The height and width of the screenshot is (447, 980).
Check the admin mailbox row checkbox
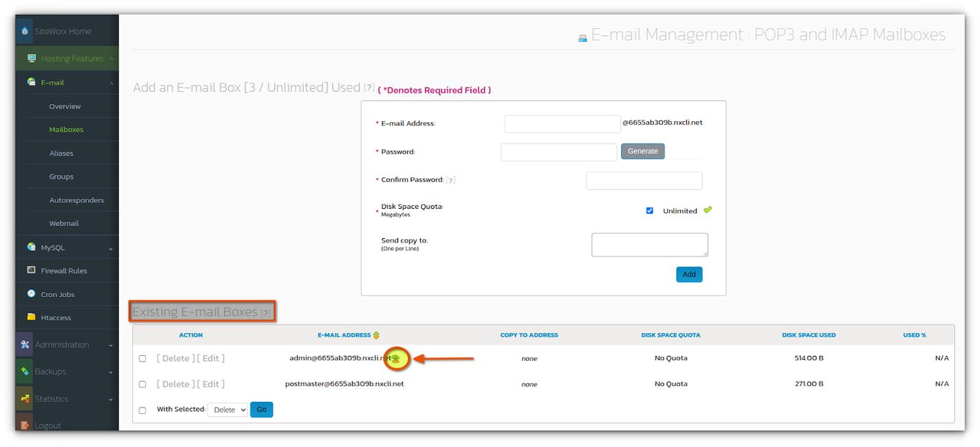click(141, 358)
